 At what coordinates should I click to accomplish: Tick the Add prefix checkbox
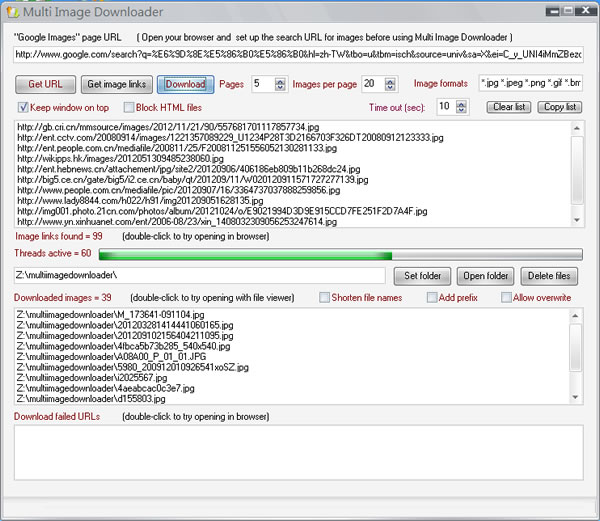[432, 297]
